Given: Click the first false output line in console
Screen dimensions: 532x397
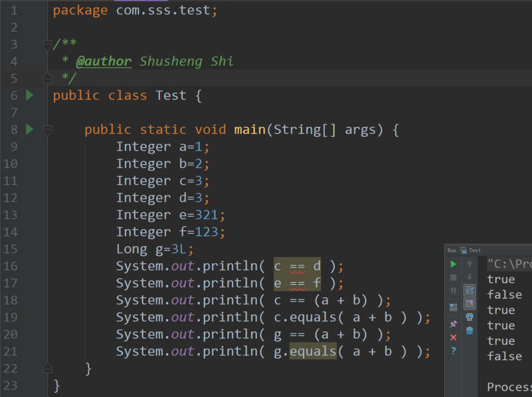Looking at the screenshot, I should point(504,295).
